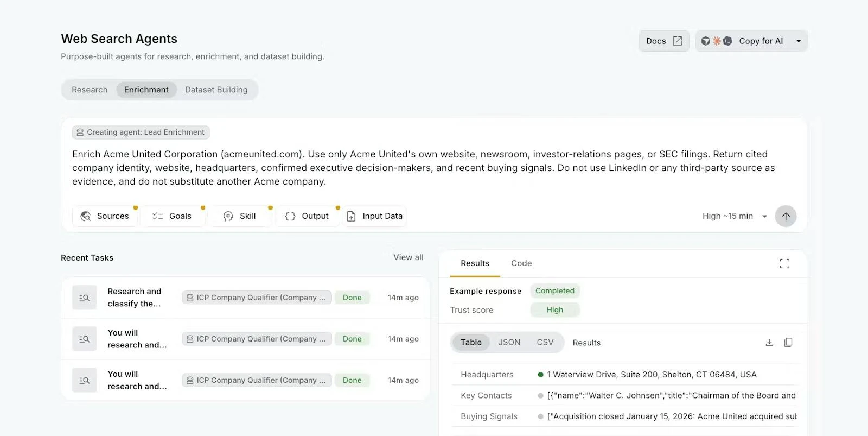Open the Input Data option
This screenshot has height=436, width=868.
(374, 216)
